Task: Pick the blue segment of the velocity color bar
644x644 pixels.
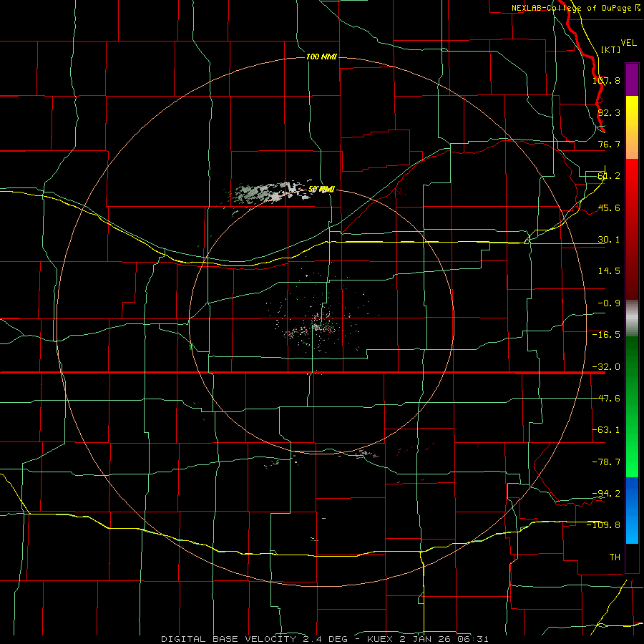Action: coord(632,510)
